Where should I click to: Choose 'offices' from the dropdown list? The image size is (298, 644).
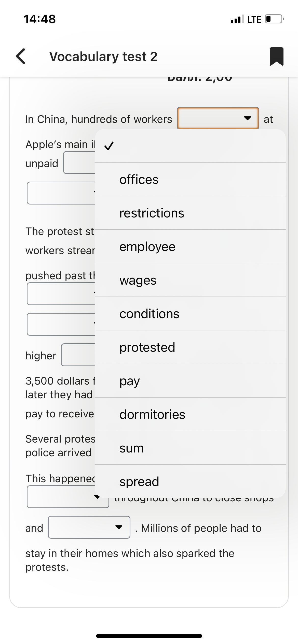(x=190, y=179)
